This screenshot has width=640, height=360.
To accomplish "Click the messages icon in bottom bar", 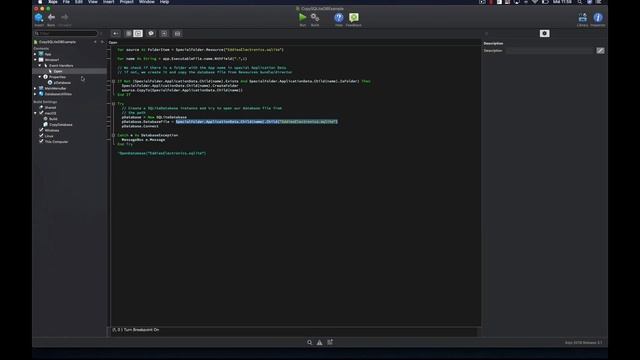I will 330,342.
